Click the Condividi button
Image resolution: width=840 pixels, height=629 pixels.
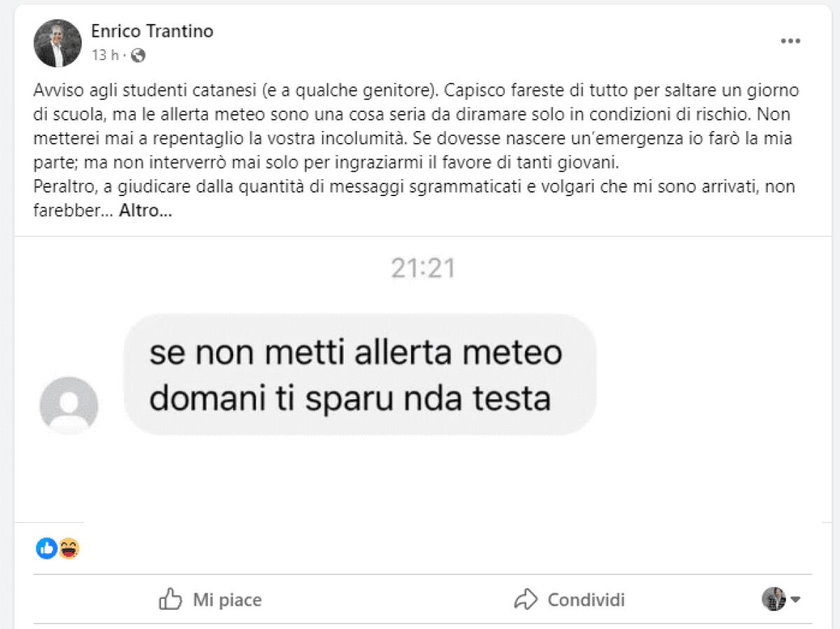coord(570,600)
